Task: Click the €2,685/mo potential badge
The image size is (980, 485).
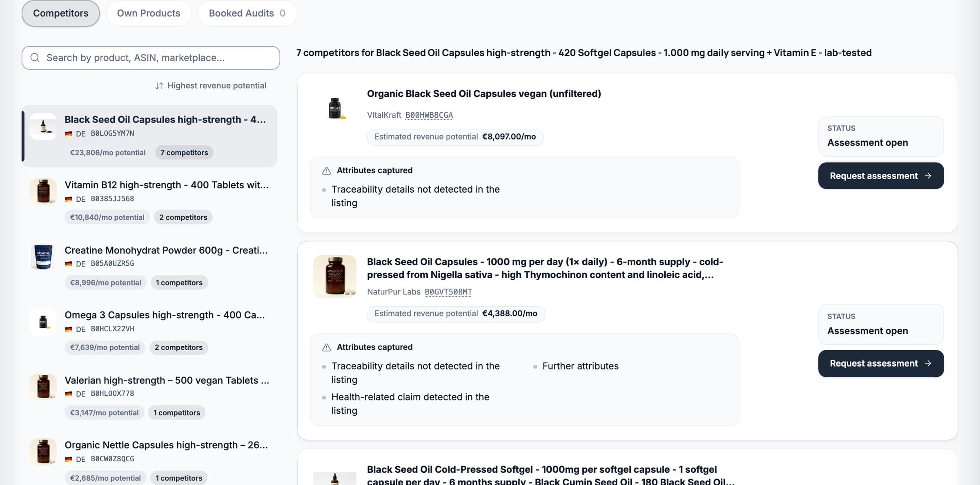Action: (105, 478)
